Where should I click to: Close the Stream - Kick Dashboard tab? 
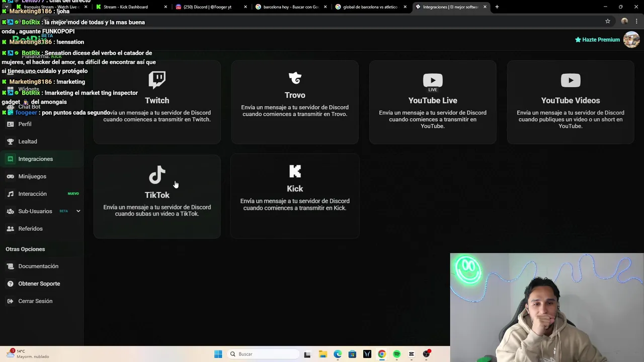[x=166, y=7]
